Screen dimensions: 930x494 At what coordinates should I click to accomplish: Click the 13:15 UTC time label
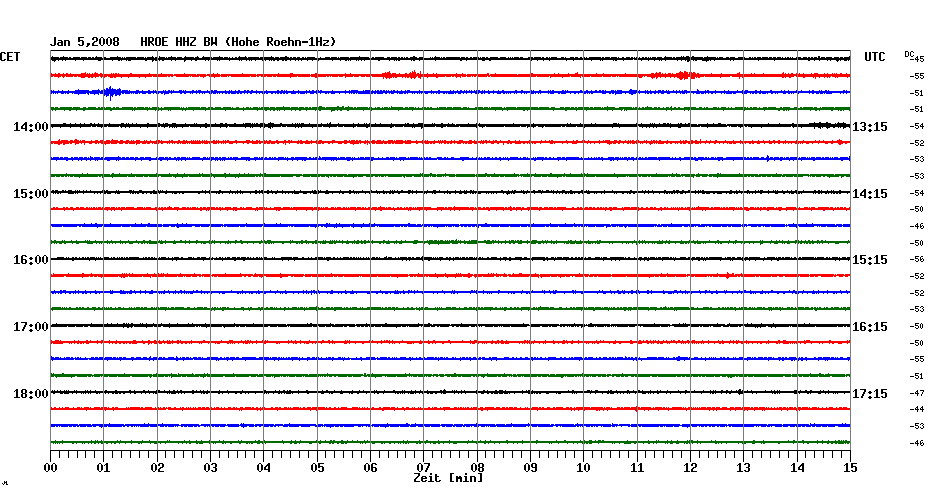870,127
